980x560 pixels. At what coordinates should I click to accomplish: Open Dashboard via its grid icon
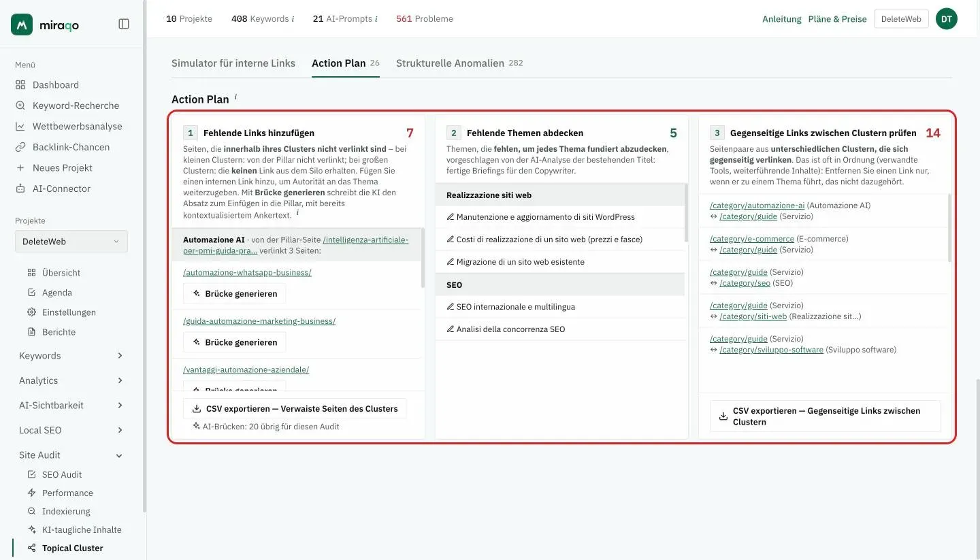(20, 85)
